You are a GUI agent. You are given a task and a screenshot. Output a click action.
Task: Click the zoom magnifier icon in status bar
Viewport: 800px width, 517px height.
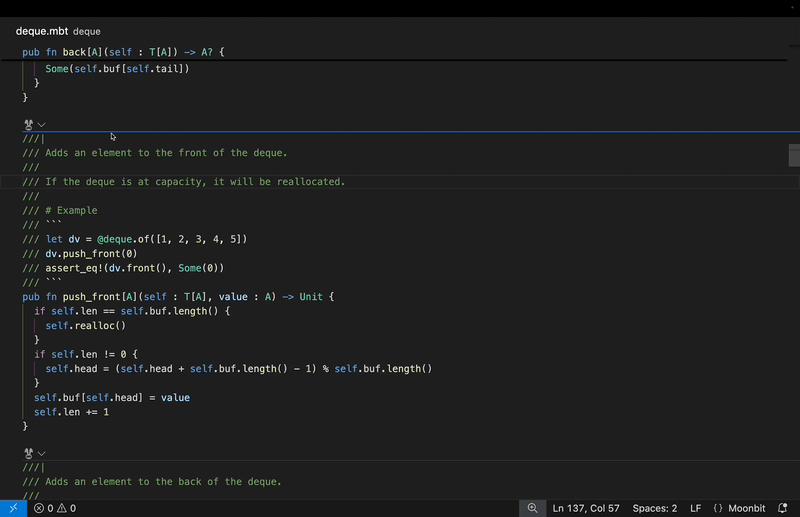[x=533, y=508]
